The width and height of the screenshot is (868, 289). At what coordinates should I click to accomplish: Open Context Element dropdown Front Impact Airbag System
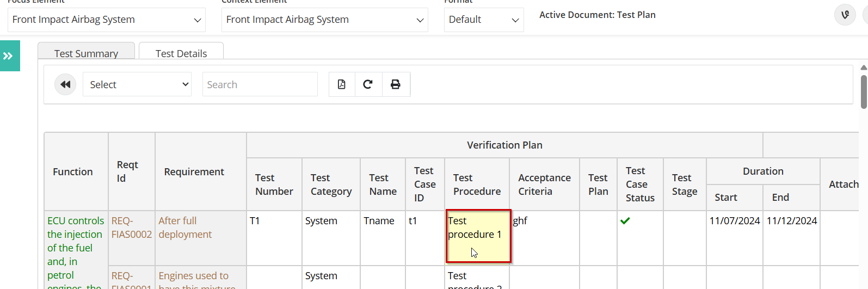click(x=325, y=20)
